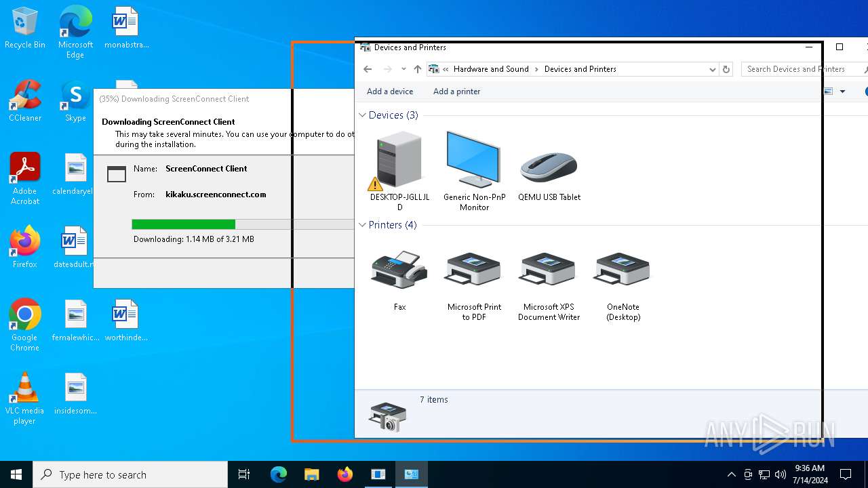868x488 pixels.
Task: Open the clock showing 9:36 AM
Action: click(810, 474)
